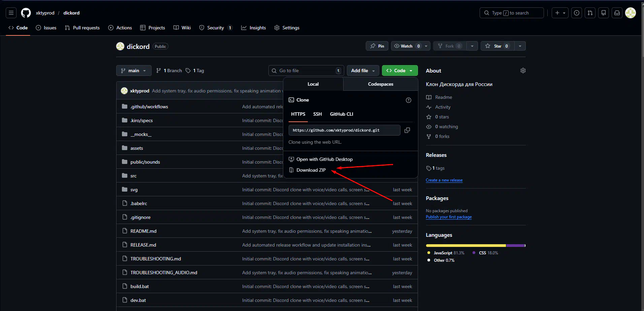Edit About details with gear icon
The width and height of the screenshot is (644, 311).
[523, 70]
